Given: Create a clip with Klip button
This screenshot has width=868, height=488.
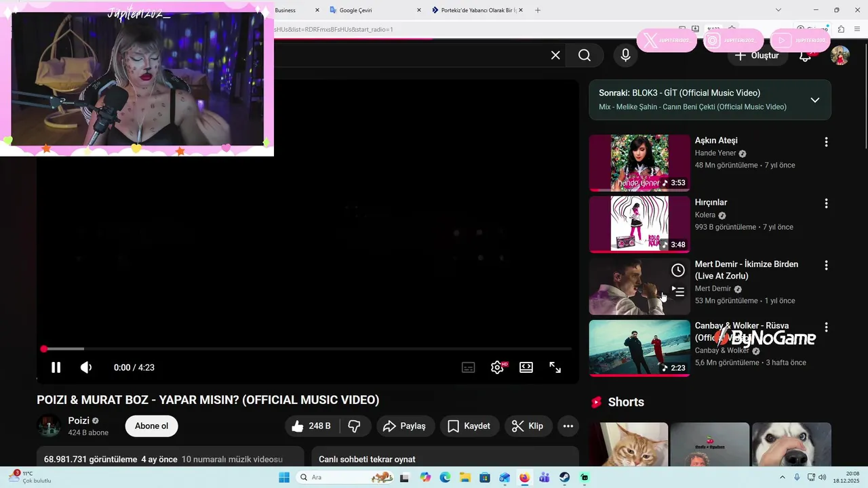Looking at the screenshot, I should coord(528,426).
